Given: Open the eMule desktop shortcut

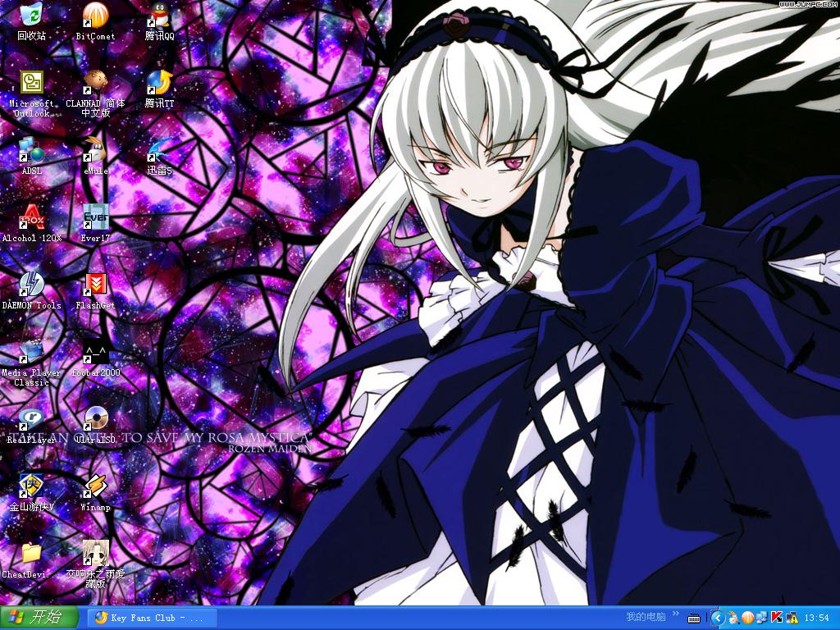Looking at the screenshot, I should (95, 157).
